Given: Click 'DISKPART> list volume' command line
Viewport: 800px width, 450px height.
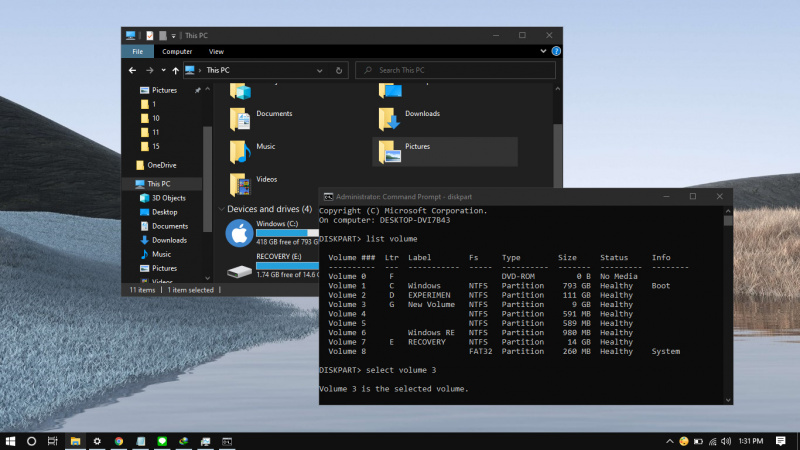Looking at the screenshot, I should coord(368,239).
